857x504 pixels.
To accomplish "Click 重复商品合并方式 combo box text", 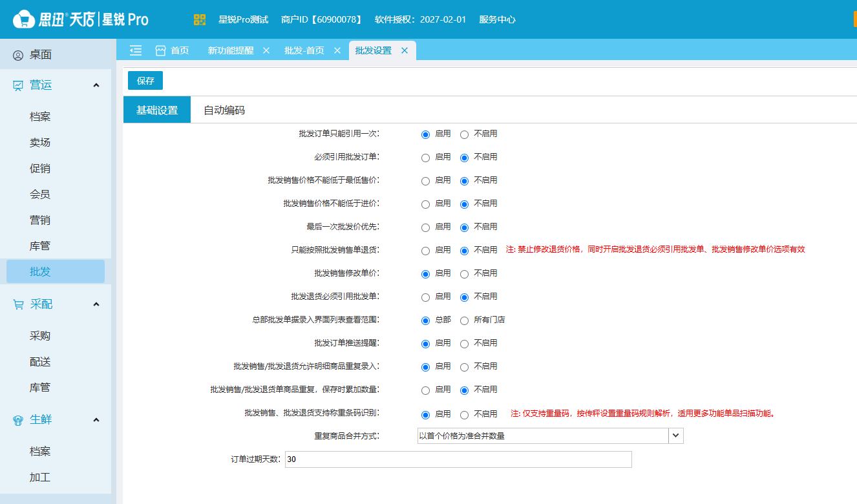I will click(x=543, y=436).
